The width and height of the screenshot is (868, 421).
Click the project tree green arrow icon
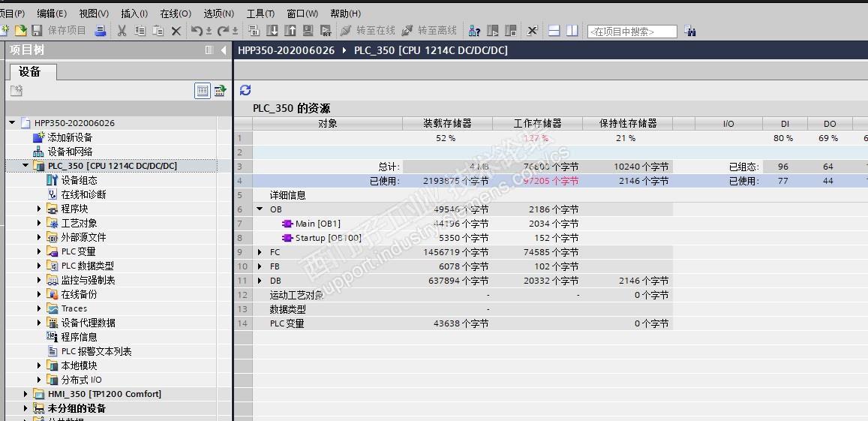pyautogui.click(x=221, y=91)
